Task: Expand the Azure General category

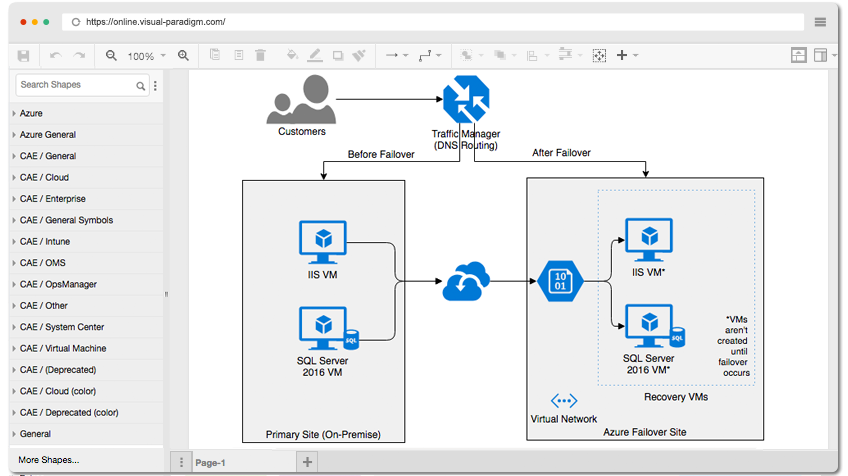Action: pyautogui.click(x=87, y=135)
